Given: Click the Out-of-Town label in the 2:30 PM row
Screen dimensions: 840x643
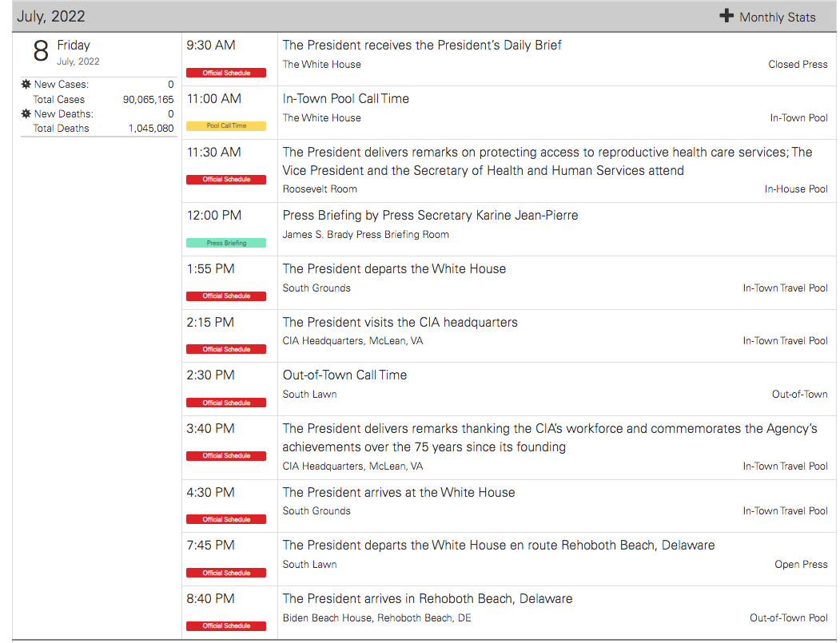Looking at the screenshot, I should (800, 395).
